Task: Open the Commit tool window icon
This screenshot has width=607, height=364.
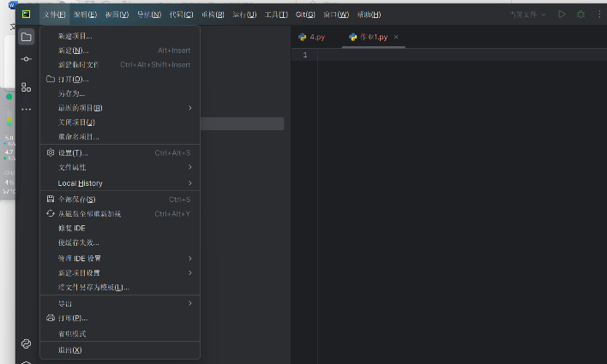Action: 27,59
